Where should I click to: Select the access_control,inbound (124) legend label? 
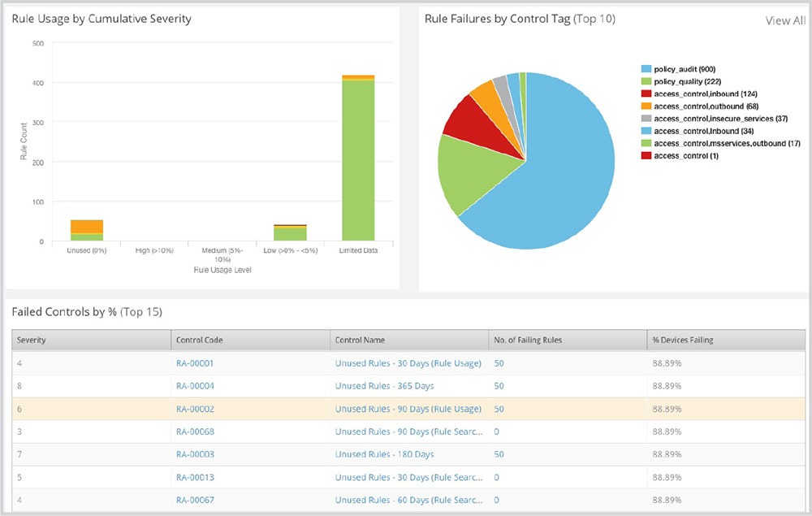coord(706,93)
